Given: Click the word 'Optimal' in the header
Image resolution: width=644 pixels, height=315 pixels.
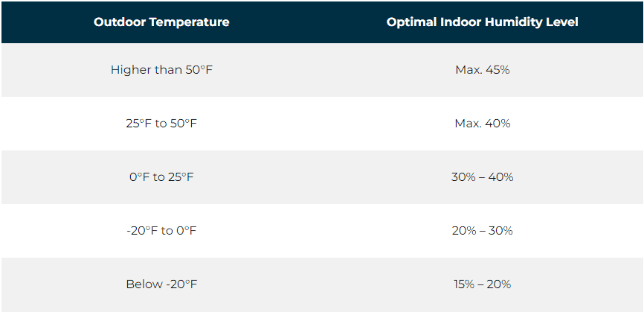Looking at the screenshot, I should 411,23.
